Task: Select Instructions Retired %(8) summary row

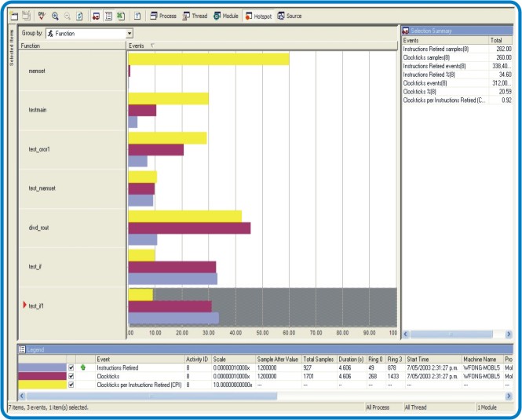Action: click(x=457, y=75)
